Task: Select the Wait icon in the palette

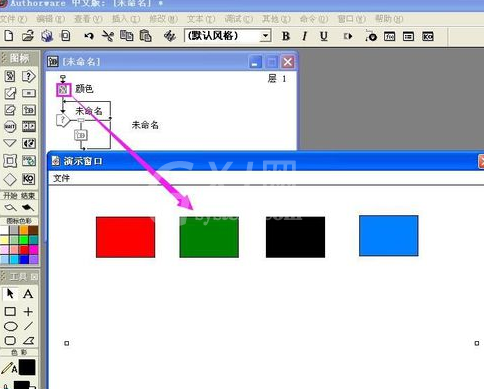Action: [x=10, y=126]
